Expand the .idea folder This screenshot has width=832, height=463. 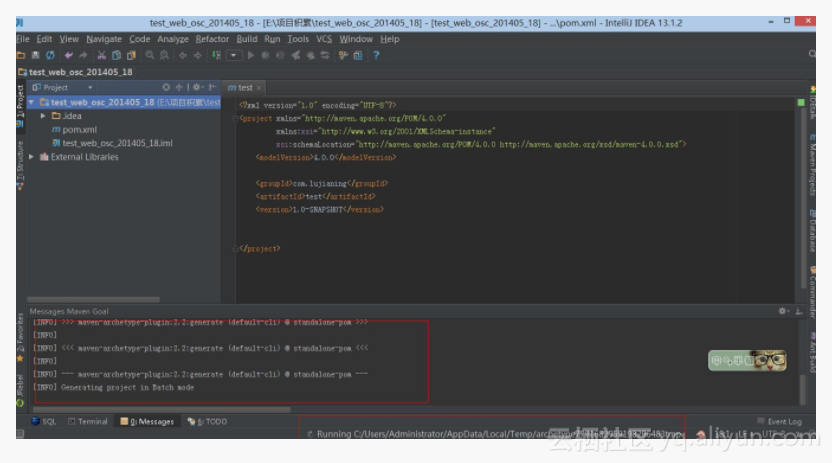tap(43, 116)
